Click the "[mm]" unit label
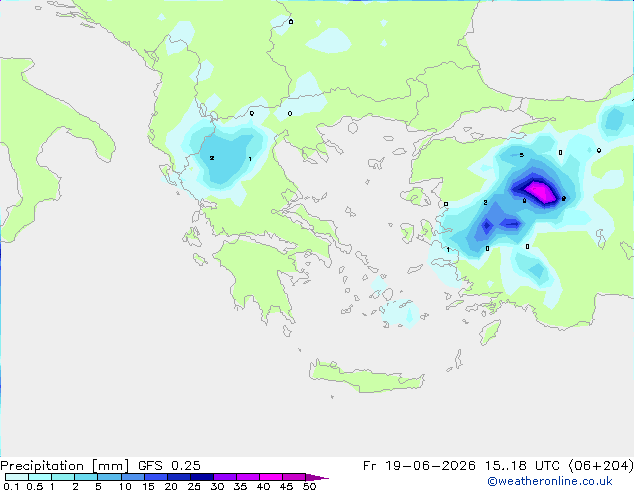 (x=110, y=466)
